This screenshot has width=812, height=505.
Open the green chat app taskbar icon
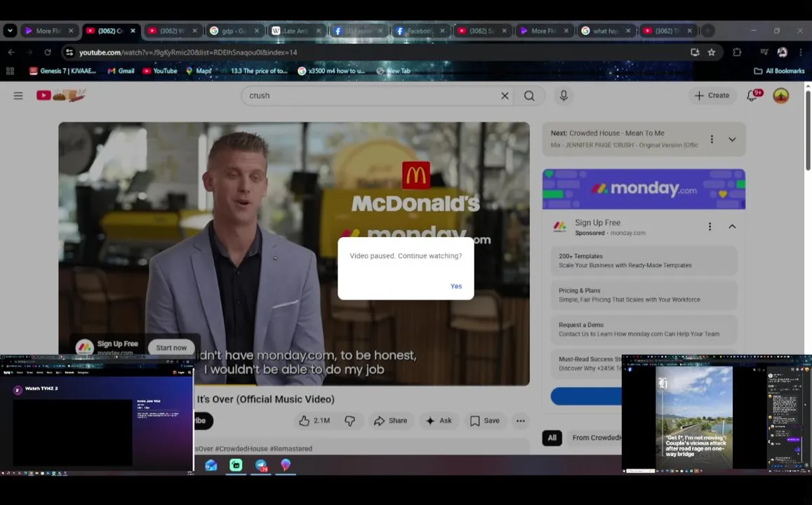point(236,465)
